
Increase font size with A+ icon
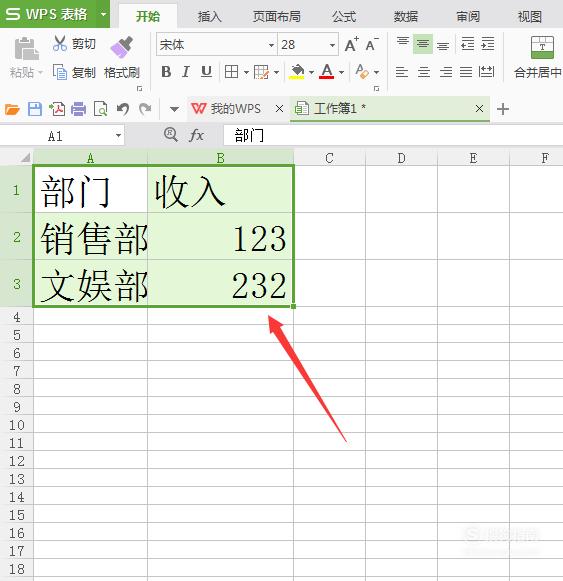[351, 44]
